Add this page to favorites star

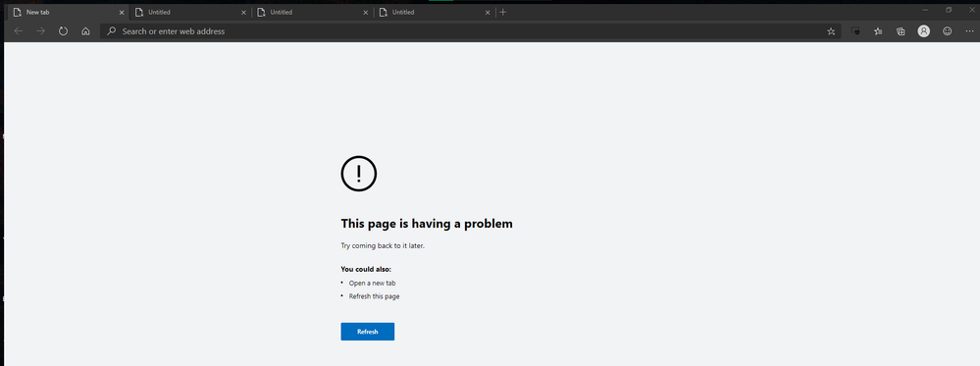(x=831, y=31)
